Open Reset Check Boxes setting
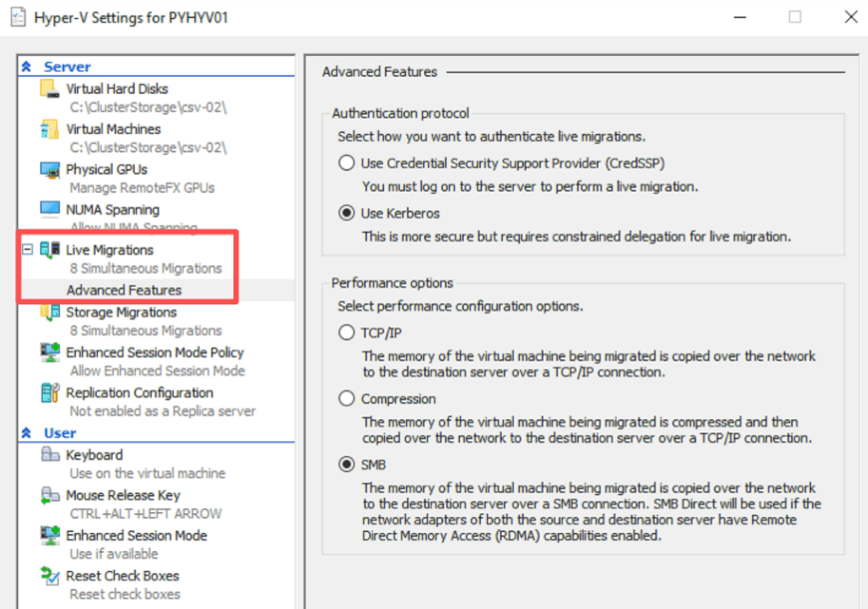 [123, 576]
